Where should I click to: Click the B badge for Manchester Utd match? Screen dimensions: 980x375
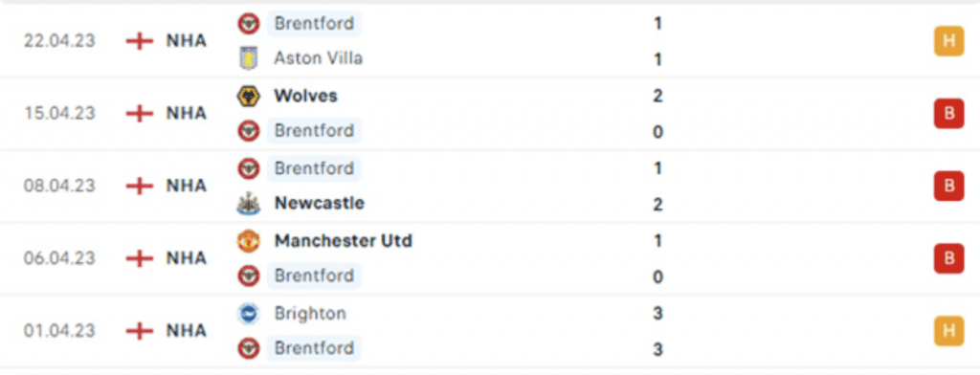[948, 258]
